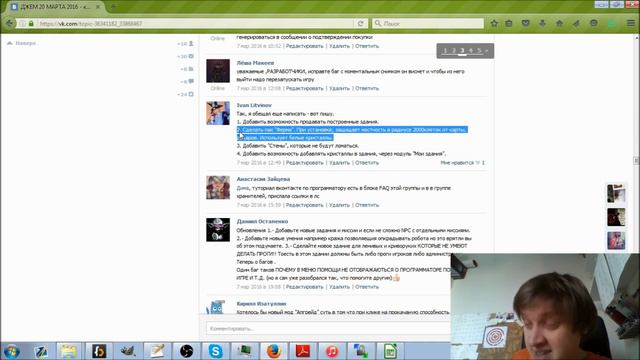The height and width of the screenshot is (360, 640).
Task: Open the photos notification counter +30
Action: [x=186, y=56]
